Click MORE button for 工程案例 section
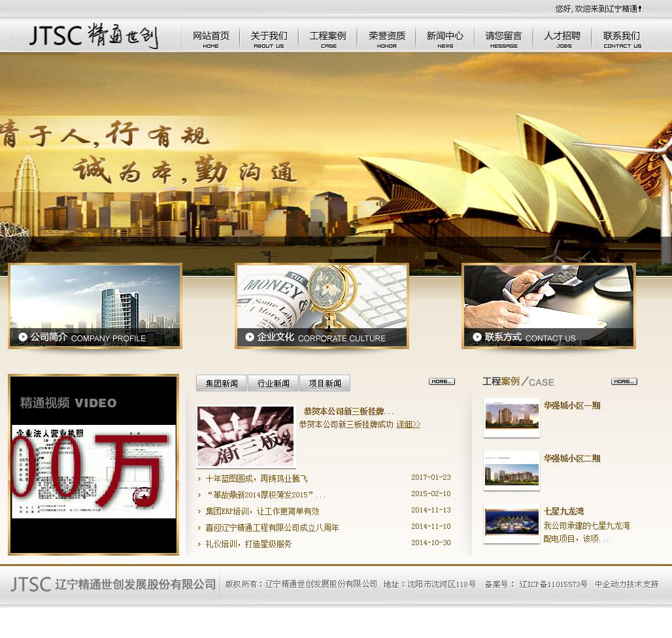The width and height of the screenshot is (672, 638). pos(624,381)
